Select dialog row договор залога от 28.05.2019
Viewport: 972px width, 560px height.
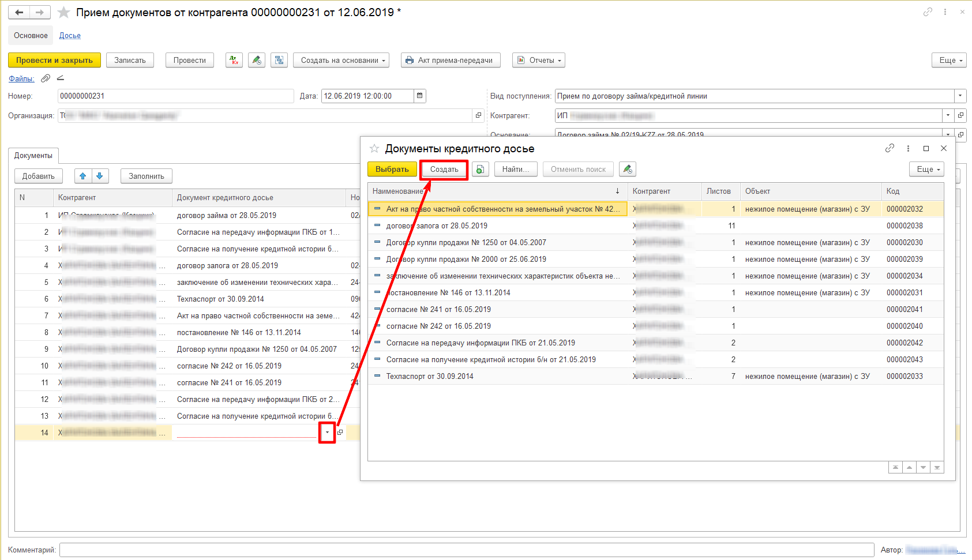655,225
